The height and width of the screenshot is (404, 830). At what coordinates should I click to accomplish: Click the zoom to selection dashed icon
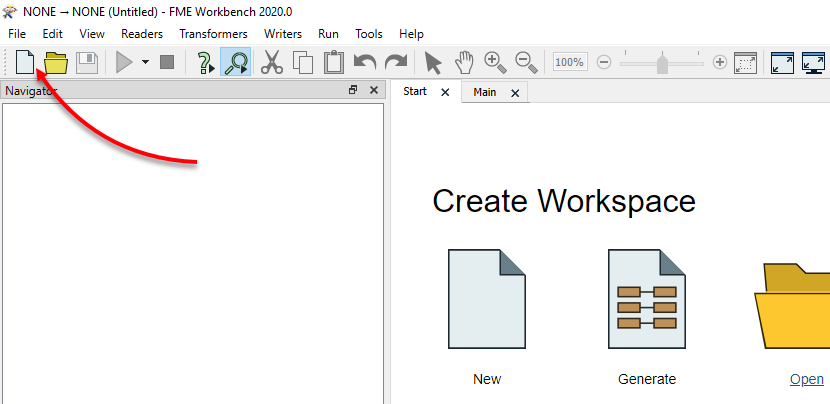pyautogui.click(x=745, y=62)
